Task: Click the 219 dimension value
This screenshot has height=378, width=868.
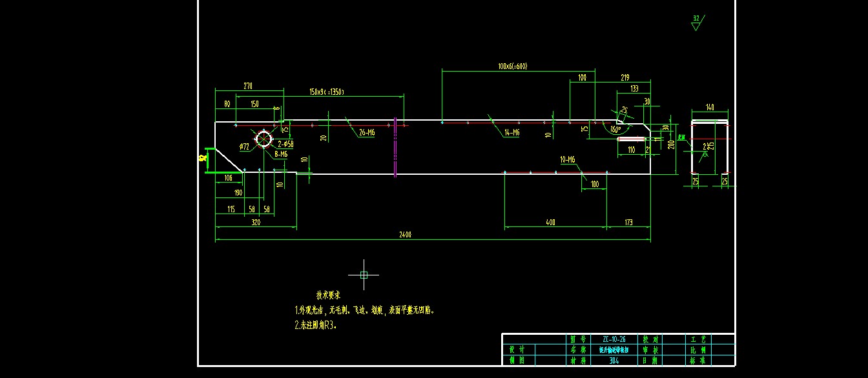Action: (x=625, y=77)
